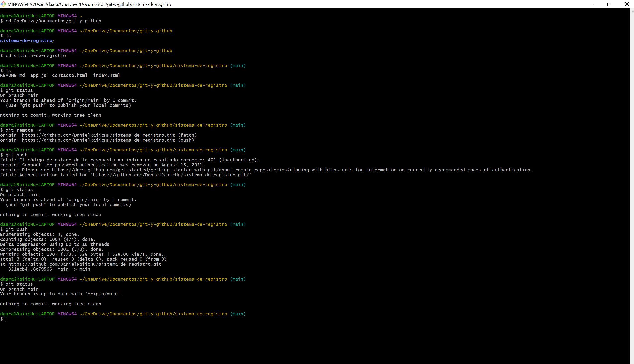The width and height of the screenshot is (634, 364).
Task: Click 'app.js' in the ls output
Action: [38, 75]
